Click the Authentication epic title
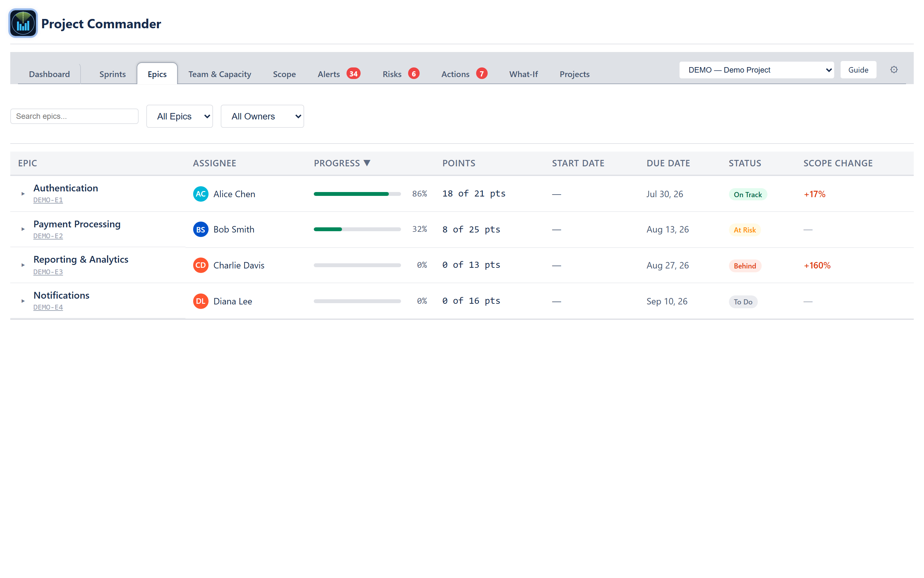 click(x=66, y=188)
